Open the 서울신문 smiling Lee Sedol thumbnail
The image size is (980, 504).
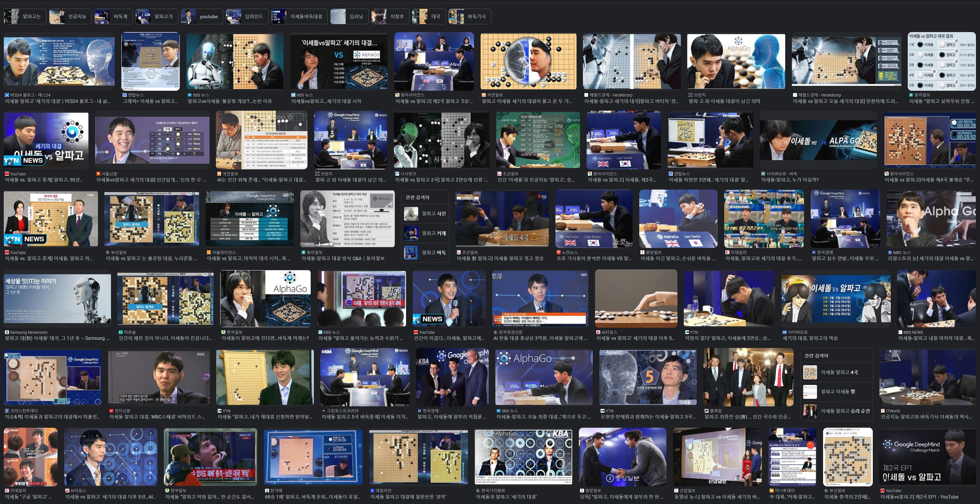152,140
